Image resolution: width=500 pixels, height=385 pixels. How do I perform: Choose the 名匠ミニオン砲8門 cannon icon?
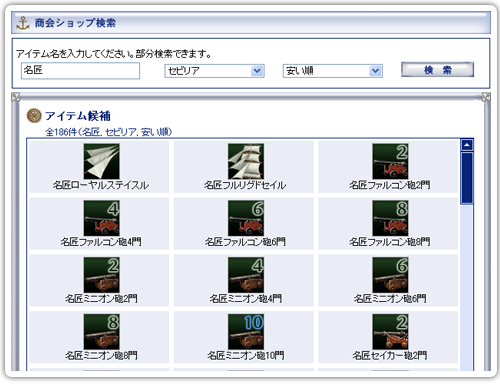click(101, 331)
